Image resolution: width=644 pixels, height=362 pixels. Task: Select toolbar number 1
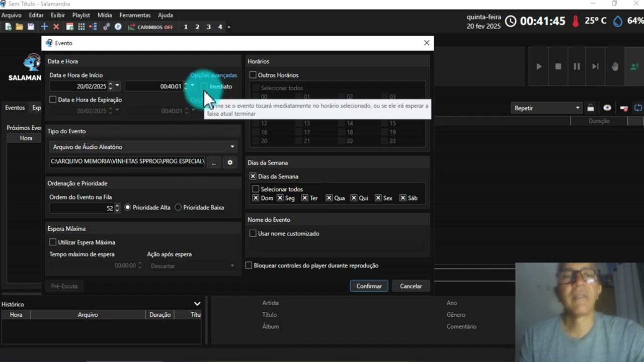(186, 27)
